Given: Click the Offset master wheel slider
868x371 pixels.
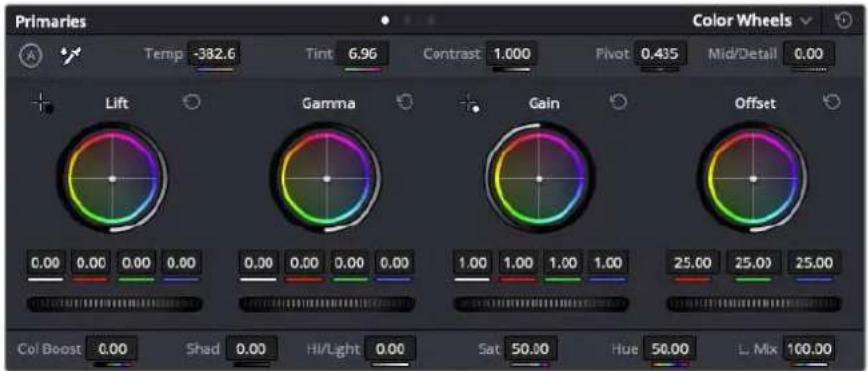Looking at the screenshot, I should [x=754, y=304].
